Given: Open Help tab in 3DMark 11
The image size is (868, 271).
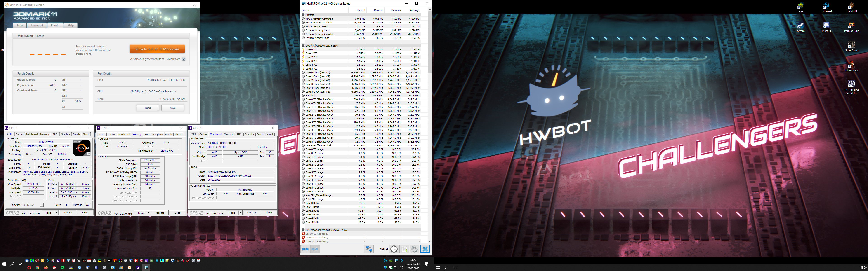Looking at the screenshot, I should pyautogui.click(x=71, y=26).
